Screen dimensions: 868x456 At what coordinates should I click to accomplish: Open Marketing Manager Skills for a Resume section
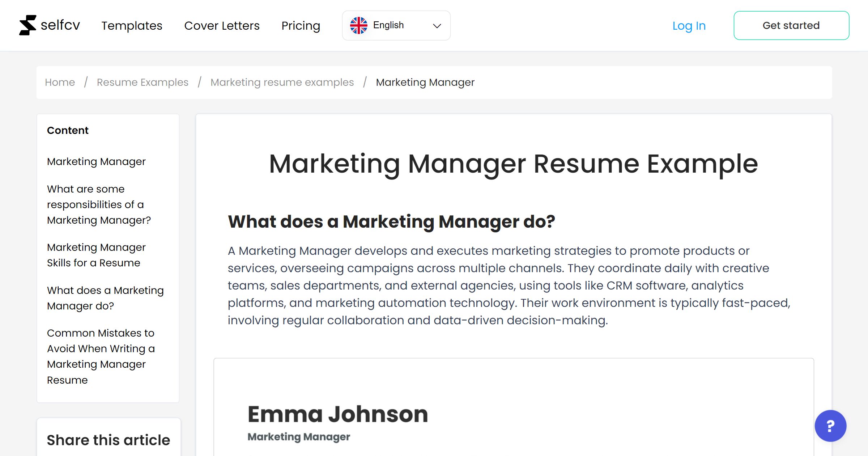96,255
